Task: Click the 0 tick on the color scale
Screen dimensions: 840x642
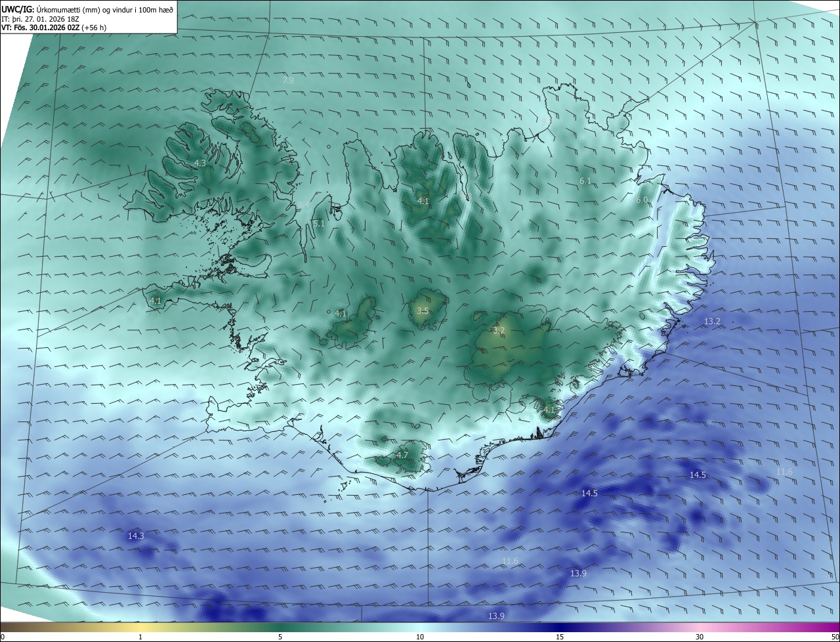Action: tap(3, 637)
